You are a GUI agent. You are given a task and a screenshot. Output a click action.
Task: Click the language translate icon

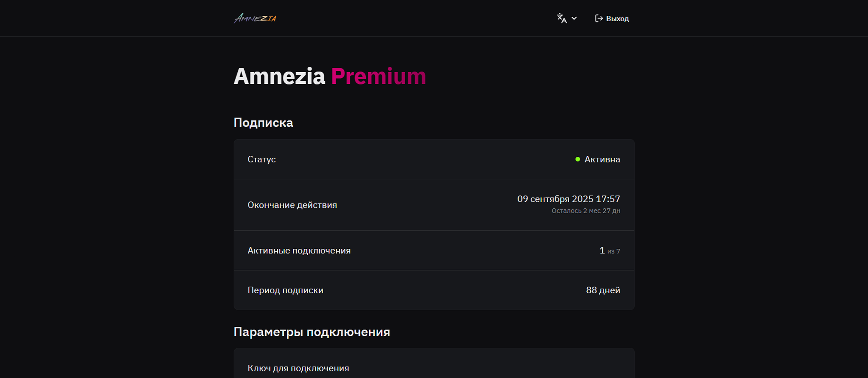(x=561, y=18)
